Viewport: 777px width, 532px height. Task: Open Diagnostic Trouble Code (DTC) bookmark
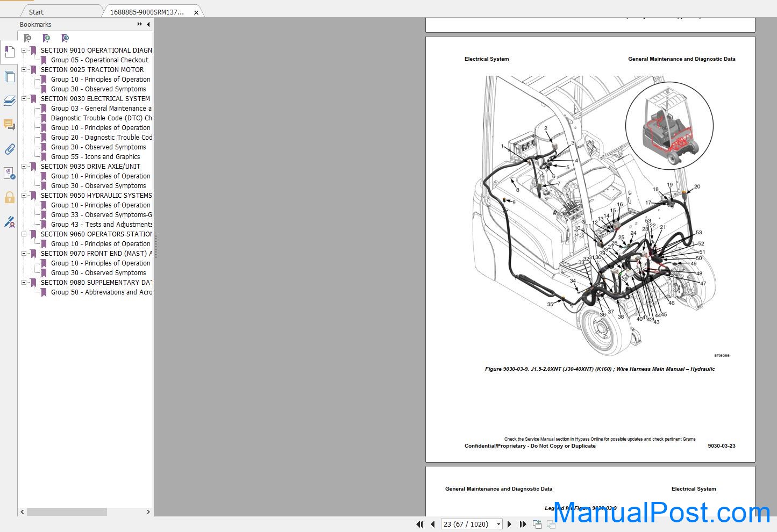coord(101,118)
